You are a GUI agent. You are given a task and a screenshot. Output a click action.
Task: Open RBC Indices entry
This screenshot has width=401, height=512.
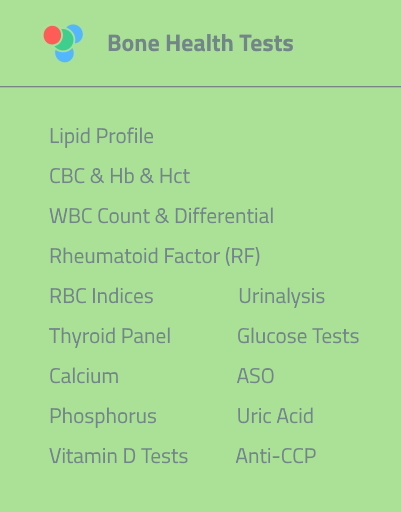[x=101, y=296]
